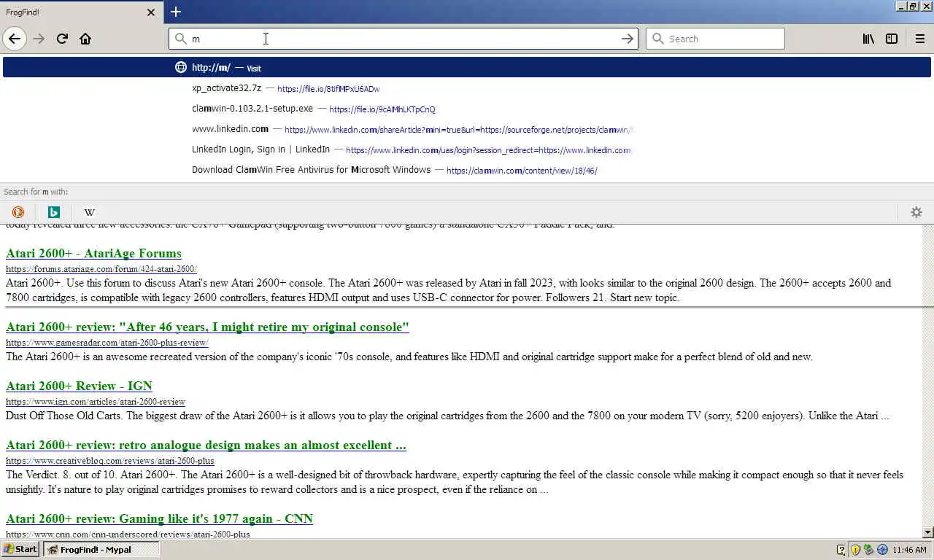
Task: Open the "After 46 years" review link
Action: (x=207, y=327)
